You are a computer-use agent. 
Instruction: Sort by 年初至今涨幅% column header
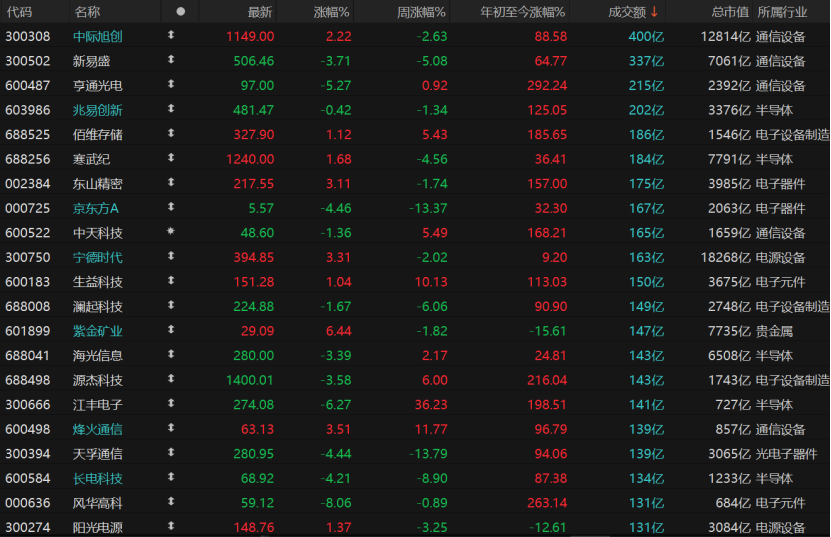(x=523, y=12)
